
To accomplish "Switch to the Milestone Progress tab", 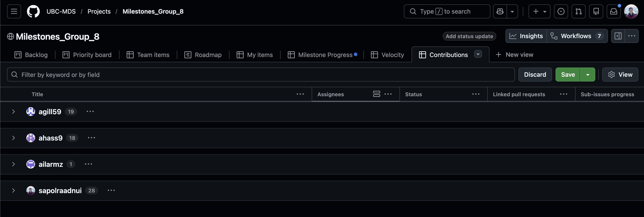I will (322, 55).
